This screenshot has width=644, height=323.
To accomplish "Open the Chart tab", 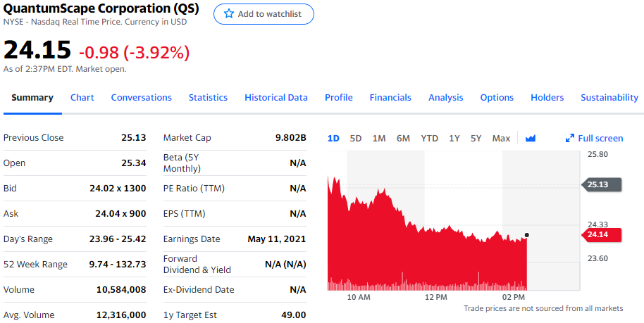I will click(82, 98).
